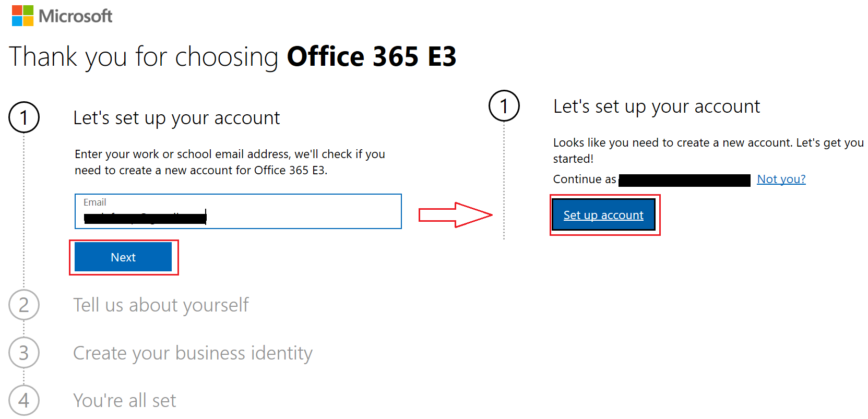Select step 2 circle icon
Screen dimensions: 868x419
[24, 305]
